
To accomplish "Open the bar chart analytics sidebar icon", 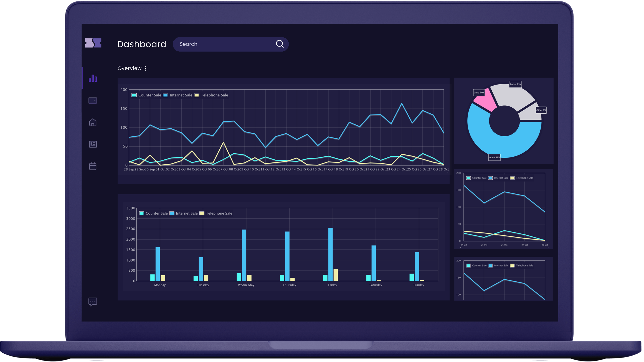I will tap(93, 78).
